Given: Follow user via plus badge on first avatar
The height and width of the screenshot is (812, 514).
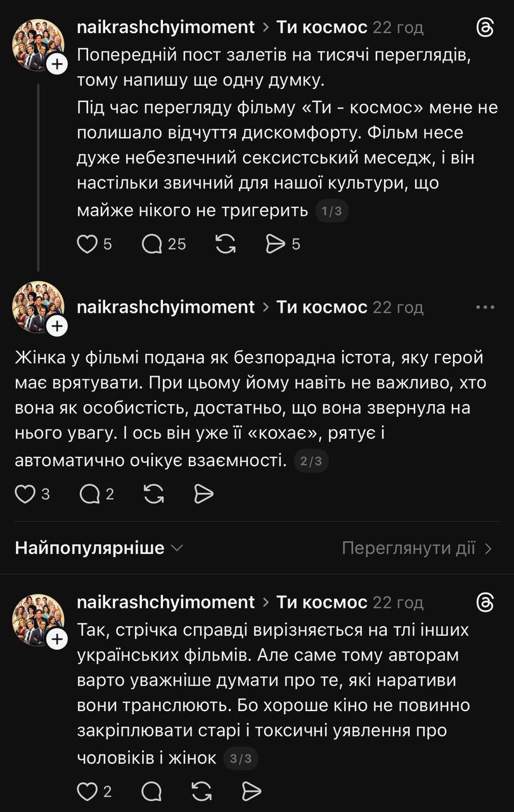Looking at the screenshot, I should (57, 63).
